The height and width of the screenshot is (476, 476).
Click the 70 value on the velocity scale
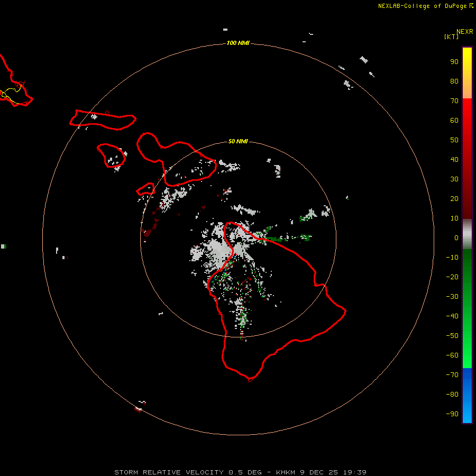click(454, 101)
